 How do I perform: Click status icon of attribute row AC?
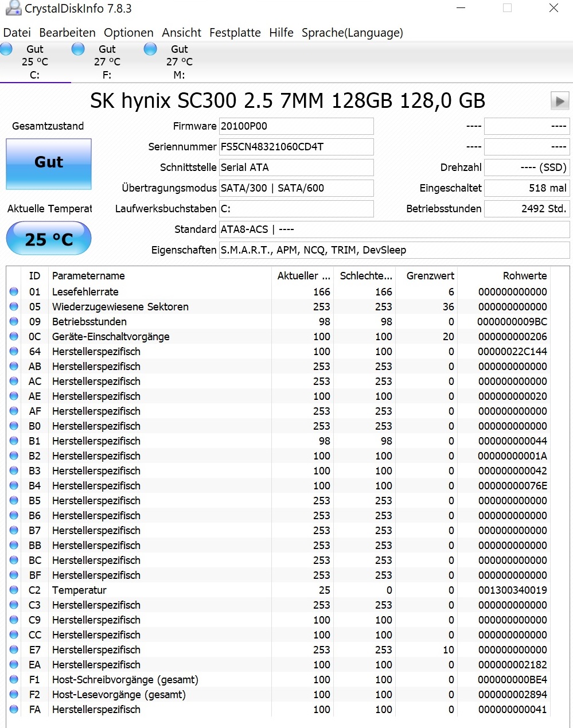14,381
